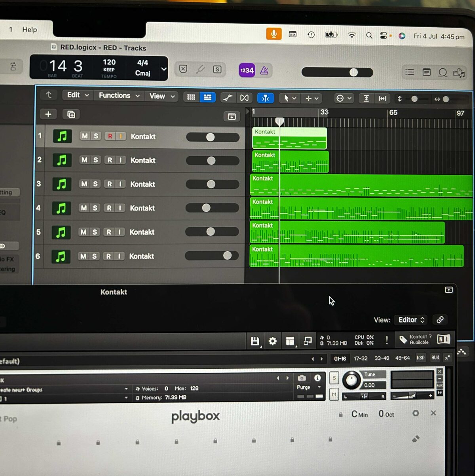The image size is (475, 476).
Task: Mute track 1 Kontakt
Action: tap(85, 136)
